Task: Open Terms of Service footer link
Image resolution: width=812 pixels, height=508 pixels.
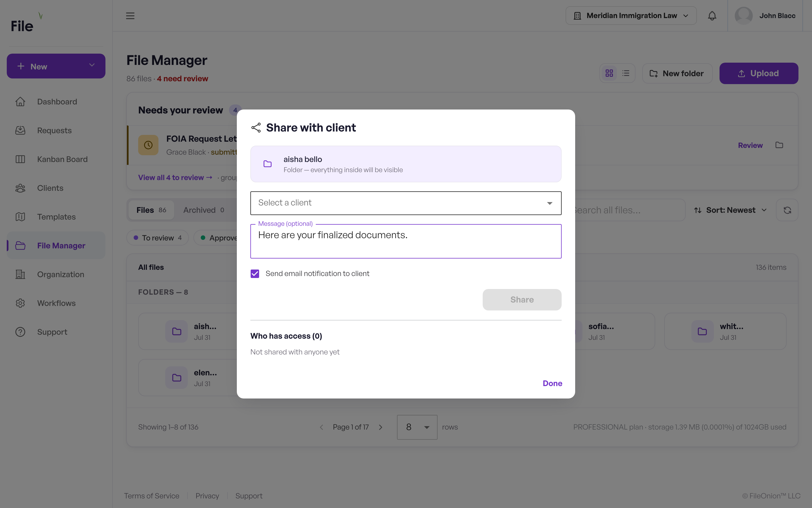Action: (152, 496)
